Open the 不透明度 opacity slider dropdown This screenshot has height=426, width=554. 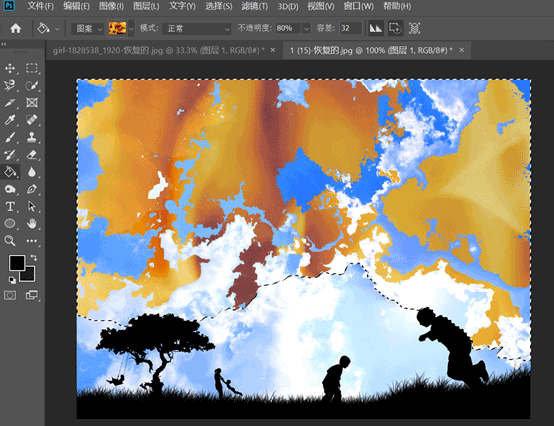[306, 29]
